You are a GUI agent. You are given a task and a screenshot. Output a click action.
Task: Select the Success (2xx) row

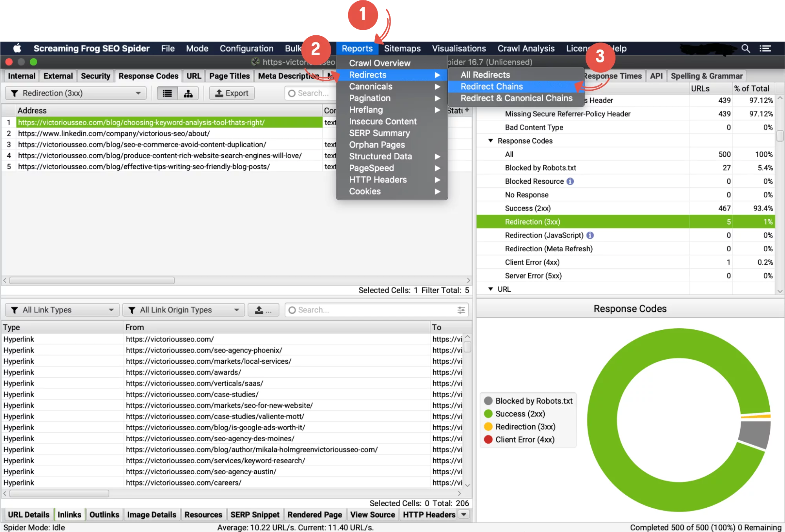[x=528, y=208]
